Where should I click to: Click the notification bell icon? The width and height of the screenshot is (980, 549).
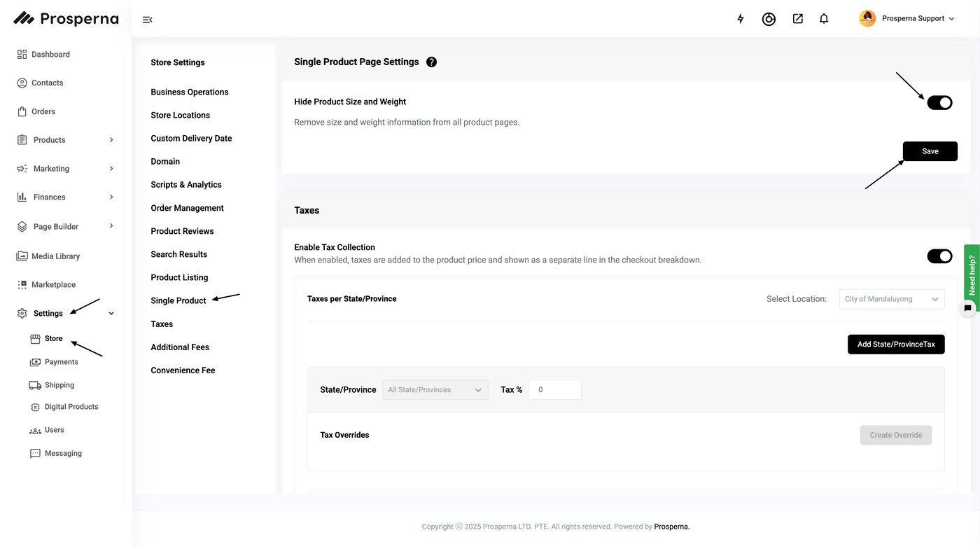(x=824, y=19)
